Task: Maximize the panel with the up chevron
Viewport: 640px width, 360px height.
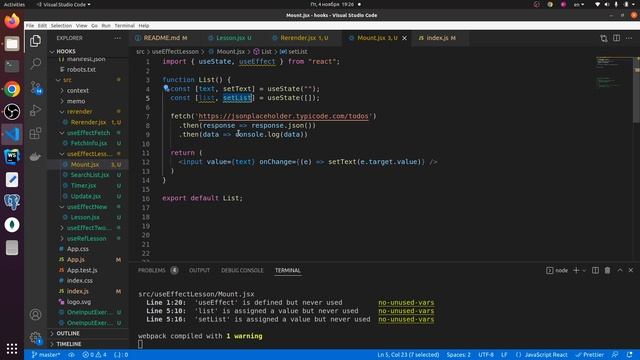Action: (x=620, y=270)
